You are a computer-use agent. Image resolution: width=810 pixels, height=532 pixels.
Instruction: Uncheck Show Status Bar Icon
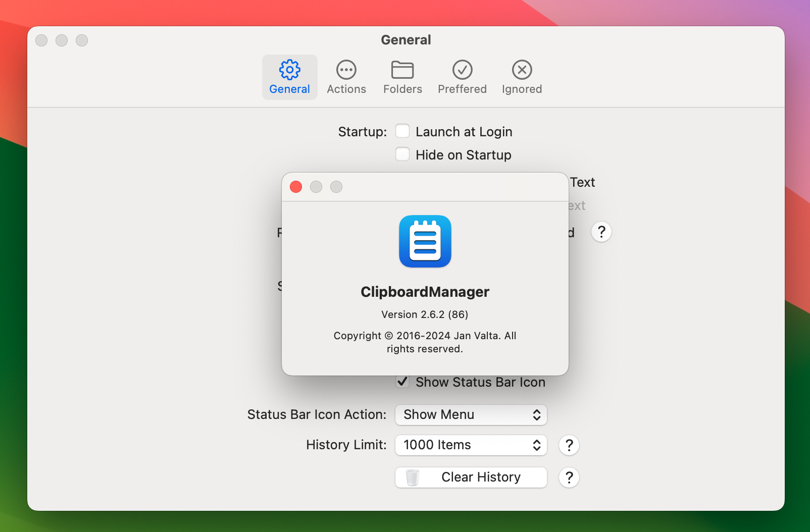tap(402, 382)
